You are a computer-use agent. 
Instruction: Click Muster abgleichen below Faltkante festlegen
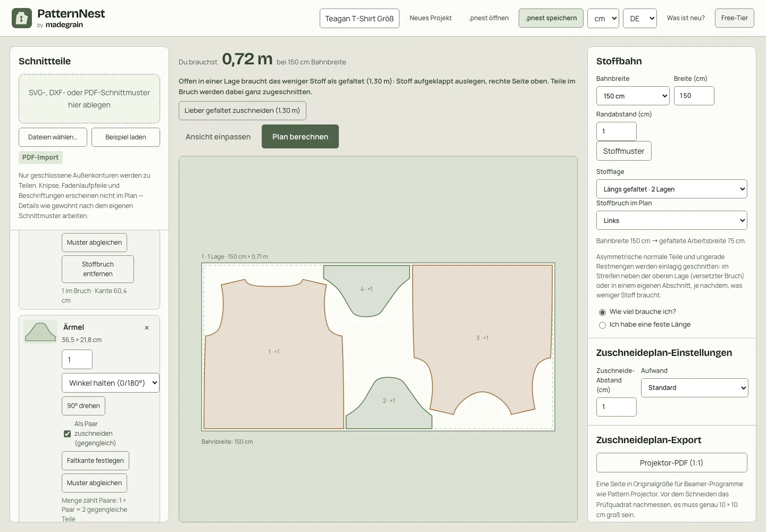coord(94,483)
